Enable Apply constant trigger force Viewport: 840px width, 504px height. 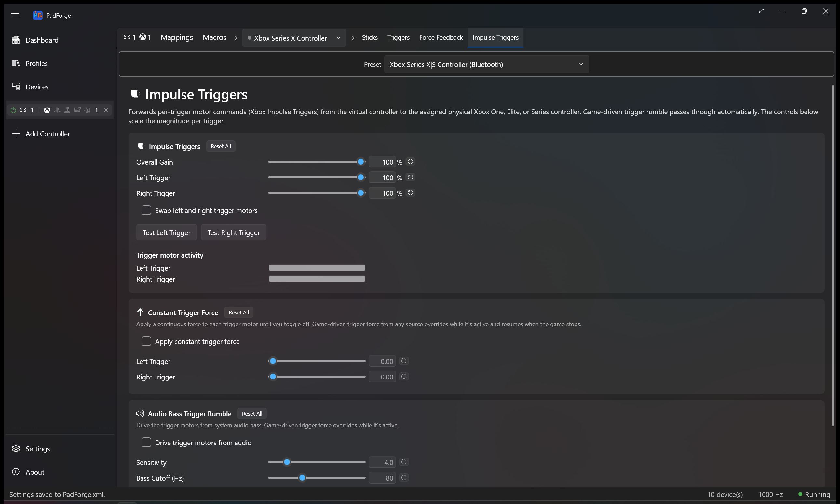[146, 341]
